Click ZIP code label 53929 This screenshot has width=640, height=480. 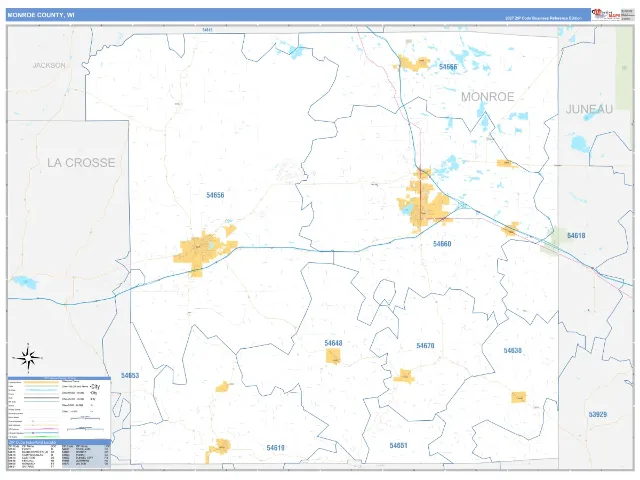click(598, 414)
